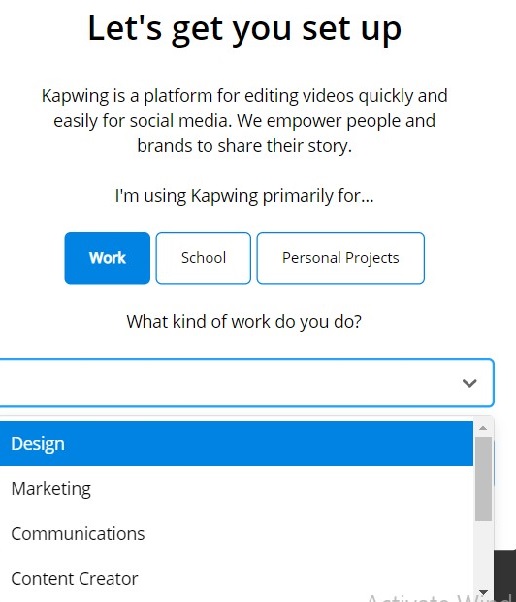Click the dropdown list scrollbar thumb

[483, 479]
